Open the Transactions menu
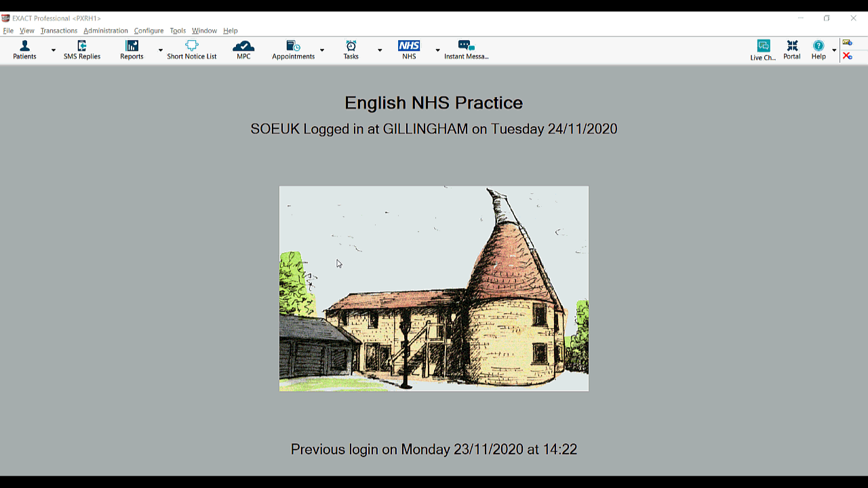The image size is (868, 488). [59, 30]
